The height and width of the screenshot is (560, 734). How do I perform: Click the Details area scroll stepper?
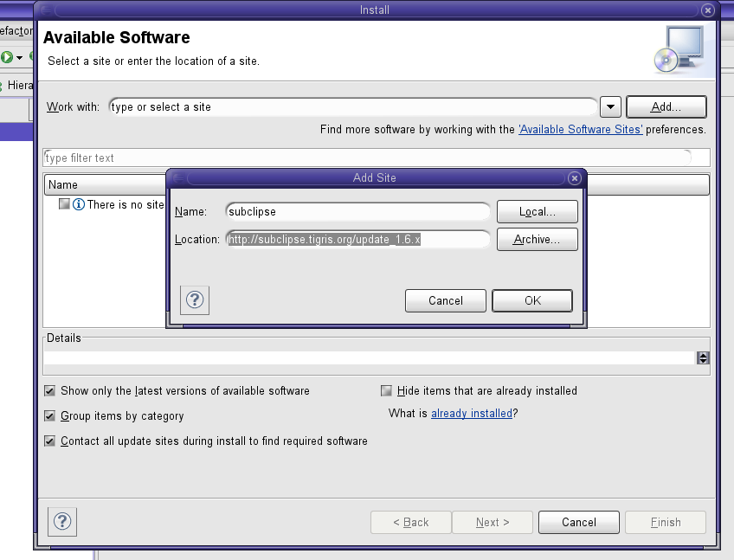(x=703, y=357)
